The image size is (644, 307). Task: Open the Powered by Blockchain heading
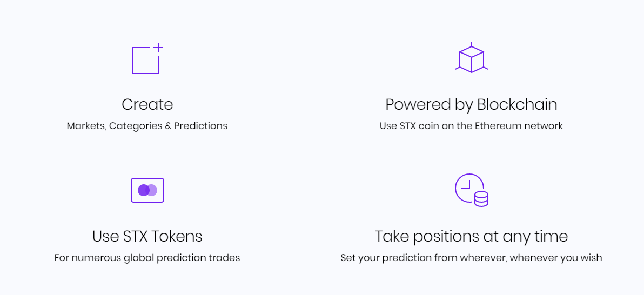(x=471, y=104)
